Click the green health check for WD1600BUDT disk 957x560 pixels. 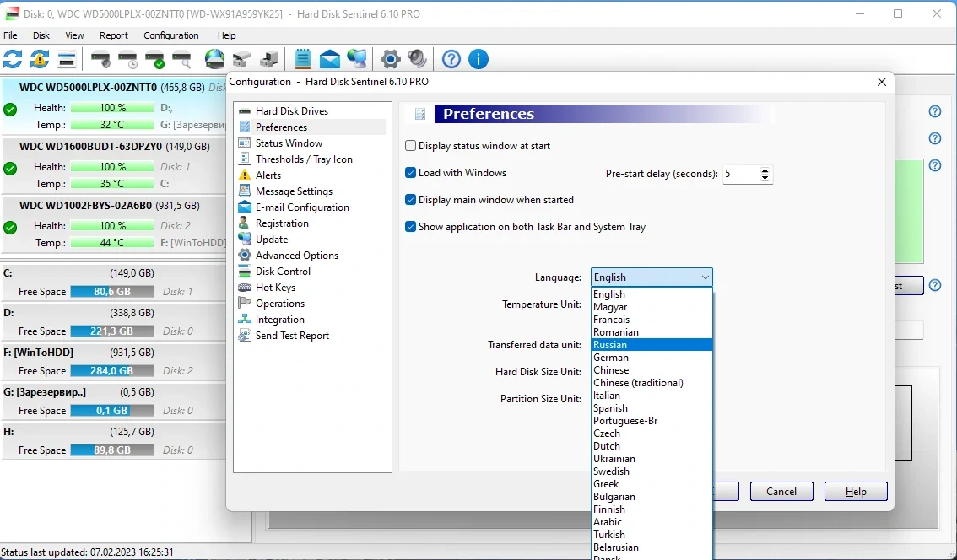pos(10,169)
